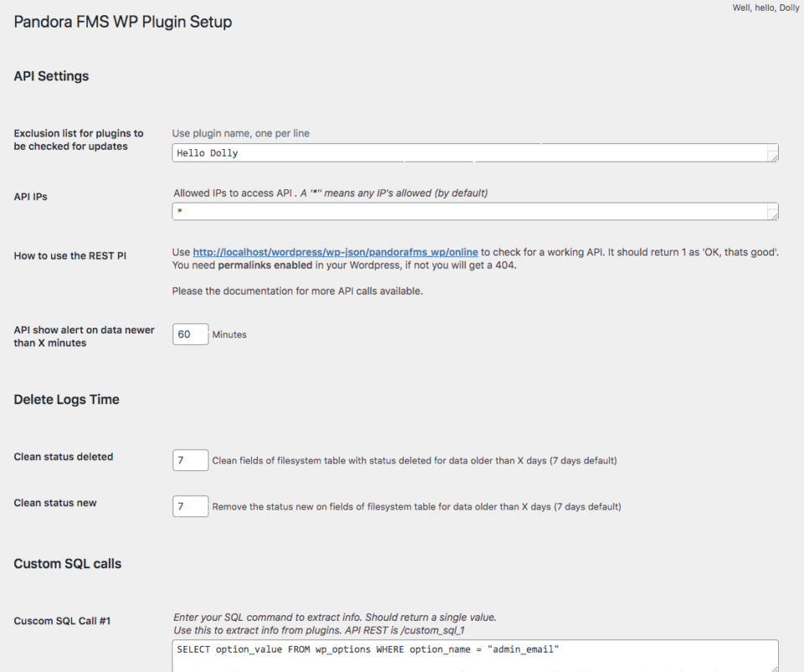The width and height of the screenshot is (804, 672).
Task: Click the Custom SQL calls heading
Action: click(x=68, y=563)
